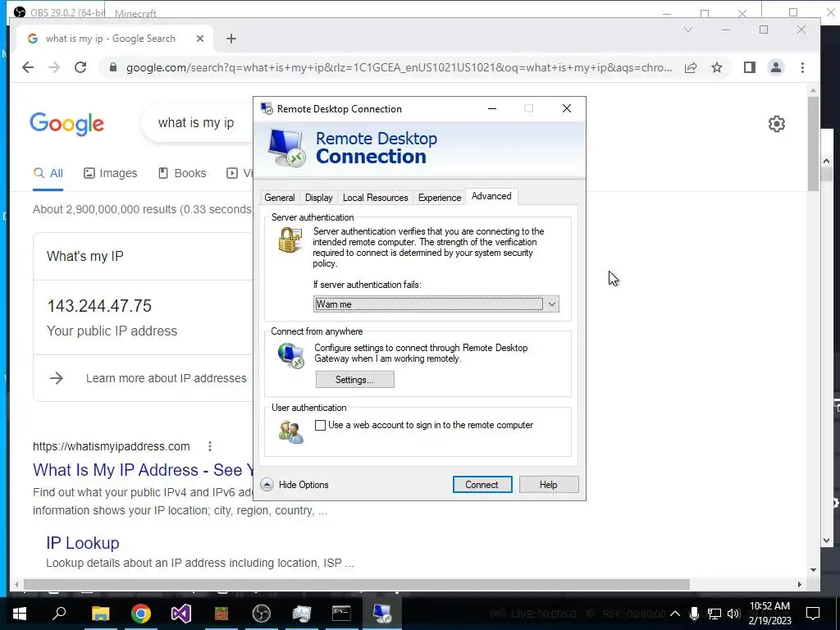Click the Remote Desktop Gateway Settings button

click(x=354, y=380)
